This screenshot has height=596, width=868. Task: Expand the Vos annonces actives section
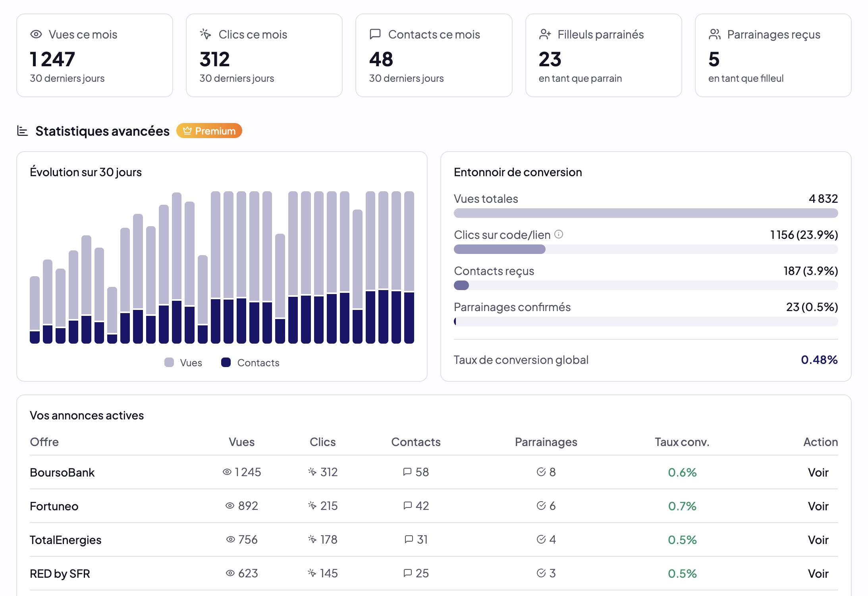[x=87, y=415]
